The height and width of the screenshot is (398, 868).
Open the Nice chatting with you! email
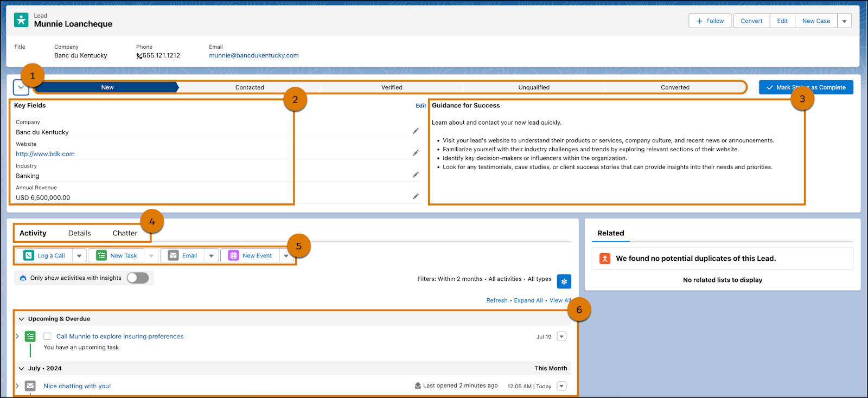pos(77,386)
